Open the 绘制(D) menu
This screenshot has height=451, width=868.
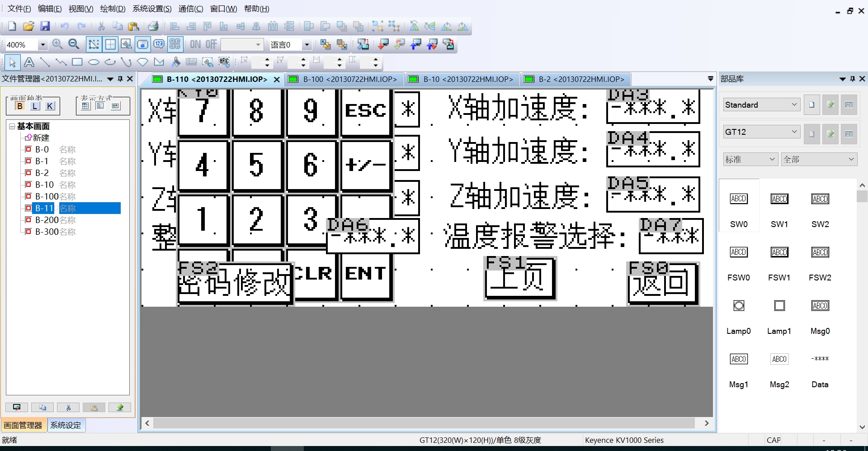tap(113, 9)
